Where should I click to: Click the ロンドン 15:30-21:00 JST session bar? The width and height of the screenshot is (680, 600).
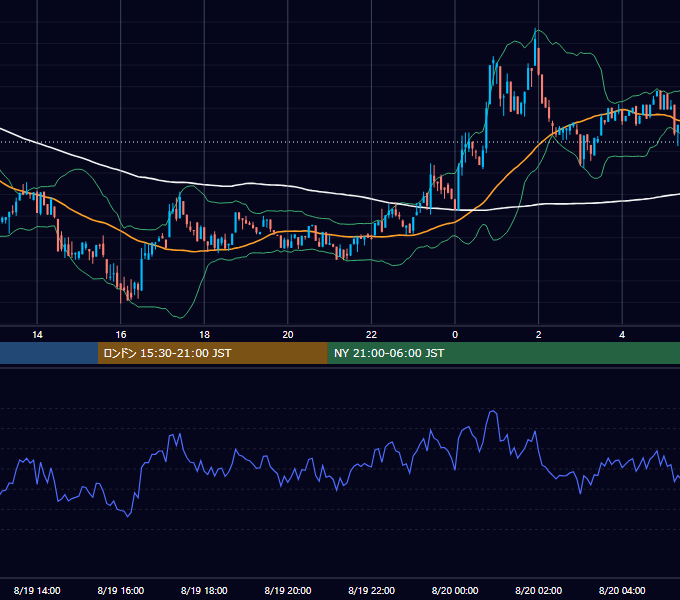click(212, 353)
